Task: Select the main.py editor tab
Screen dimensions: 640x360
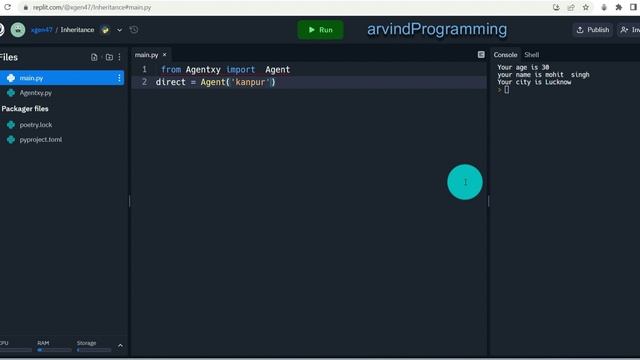Action: [147, 55]
